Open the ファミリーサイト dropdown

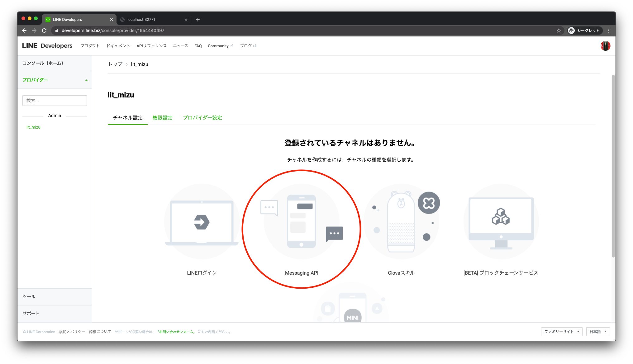[x=562, y=332]
